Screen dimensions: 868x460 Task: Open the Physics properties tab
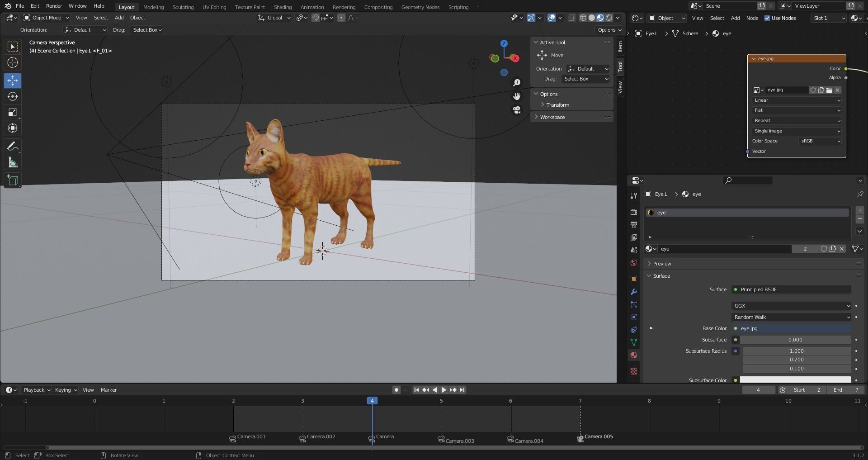634,317
